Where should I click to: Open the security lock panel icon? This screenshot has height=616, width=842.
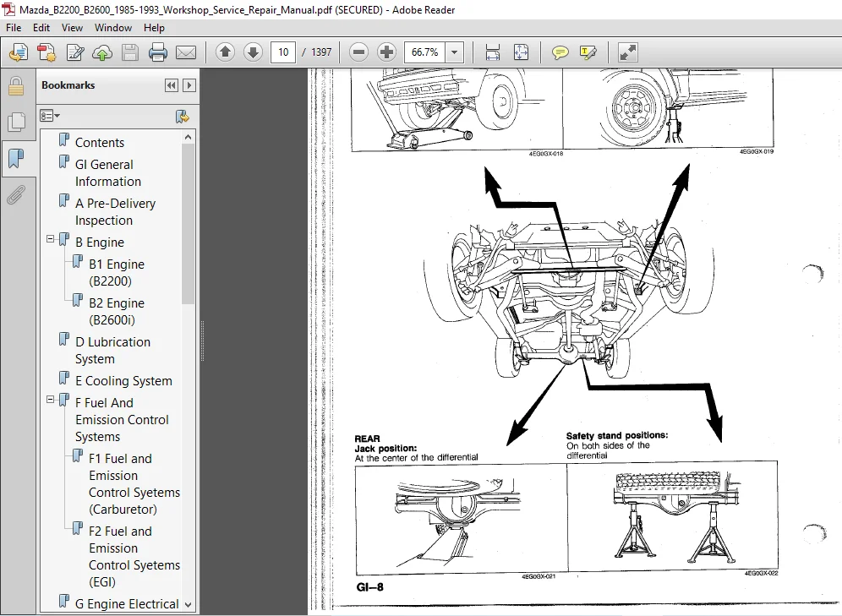[x=16, y=86]
